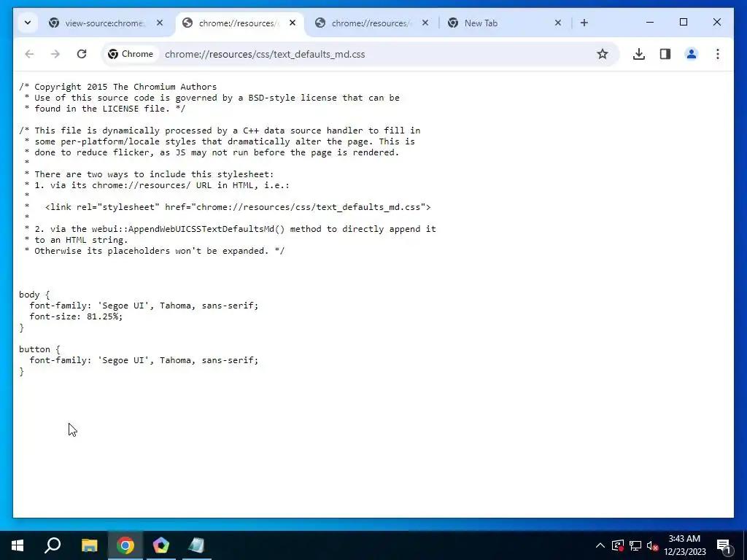This screenshot has width=747, height=560.
Task: Click the 'body {' selector text
Action: click(34, 295)
